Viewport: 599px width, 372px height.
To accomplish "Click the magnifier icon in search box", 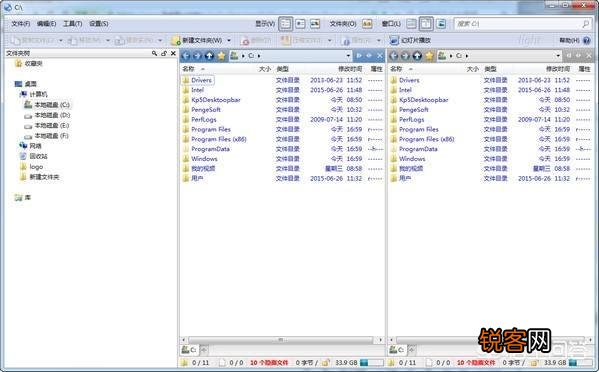I will pos(585,24).
